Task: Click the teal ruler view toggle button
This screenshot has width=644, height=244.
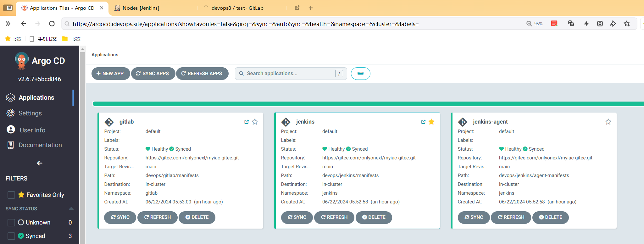Action: pos(360,74)
